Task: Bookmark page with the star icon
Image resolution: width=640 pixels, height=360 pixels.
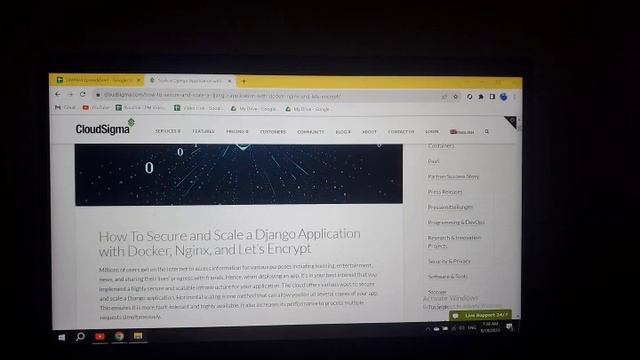Action: tap(456, 97)
